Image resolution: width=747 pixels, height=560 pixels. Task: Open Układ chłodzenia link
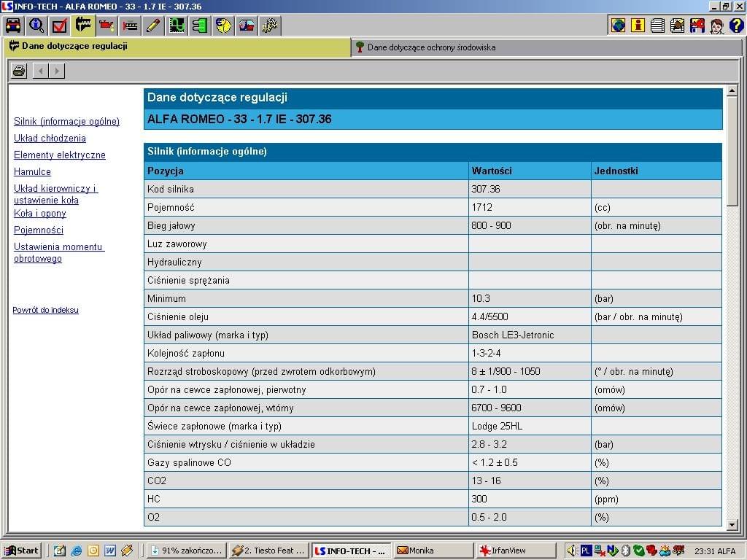pyautogui.click(x=50, y=138)
